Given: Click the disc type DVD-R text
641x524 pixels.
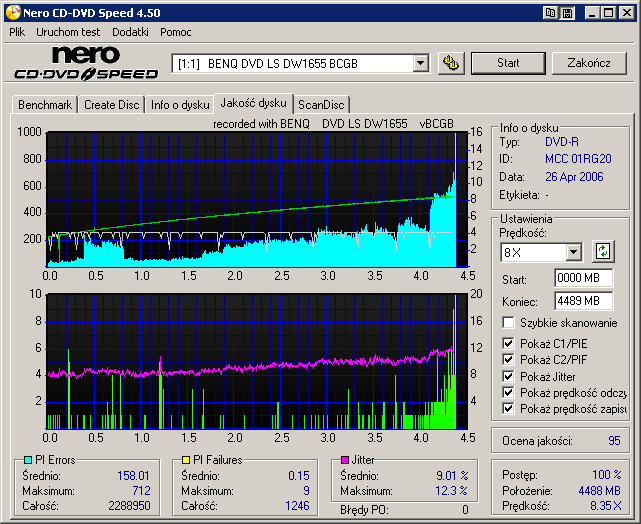Looking at the screenshot, I should coord(562,142).
